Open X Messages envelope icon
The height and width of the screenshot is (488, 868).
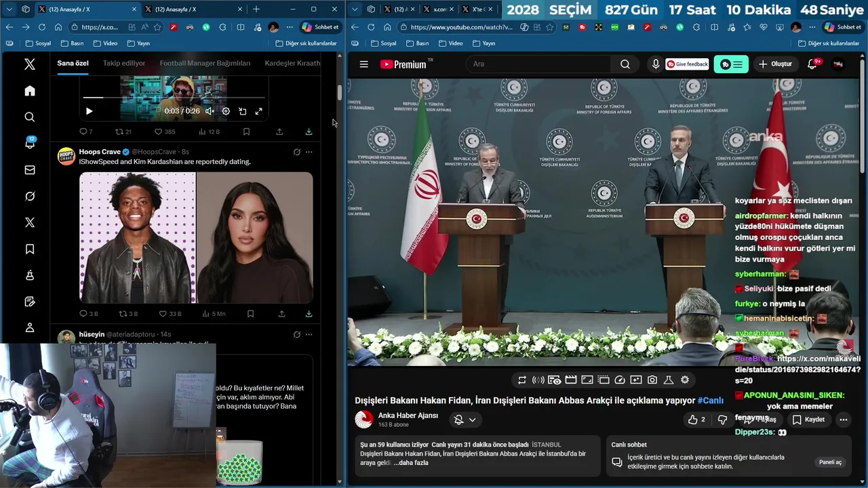[x=30, y=170]
